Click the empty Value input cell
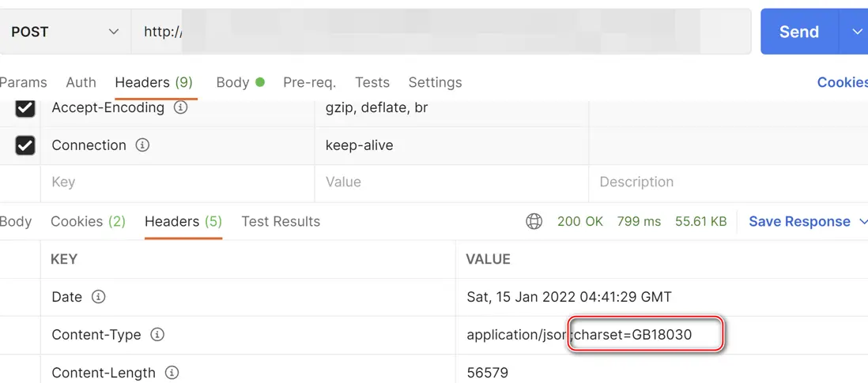This screenshot has width=868, height=383. (451, 182)
